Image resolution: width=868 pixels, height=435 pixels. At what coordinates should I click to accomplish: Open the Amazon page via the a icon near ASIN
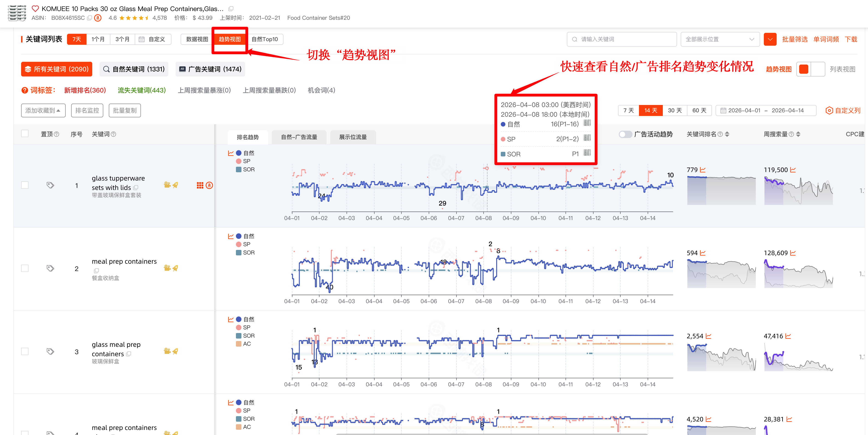(98, 18)
